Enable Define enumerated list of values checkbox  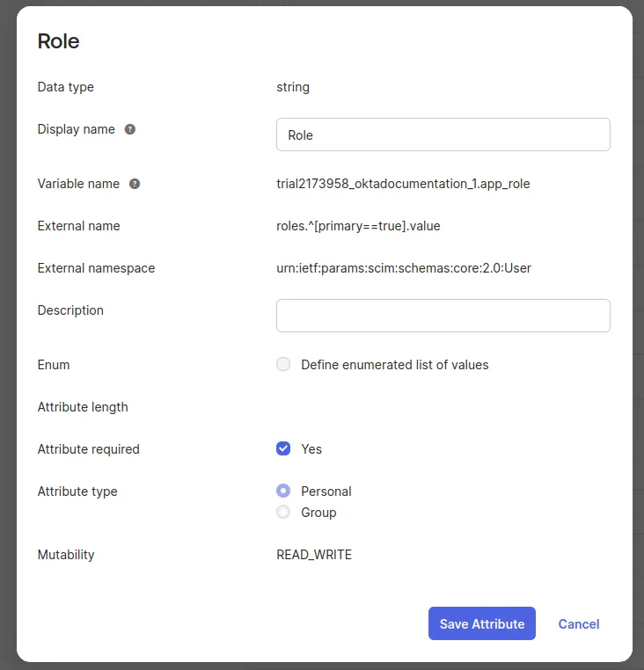[283, 365]
